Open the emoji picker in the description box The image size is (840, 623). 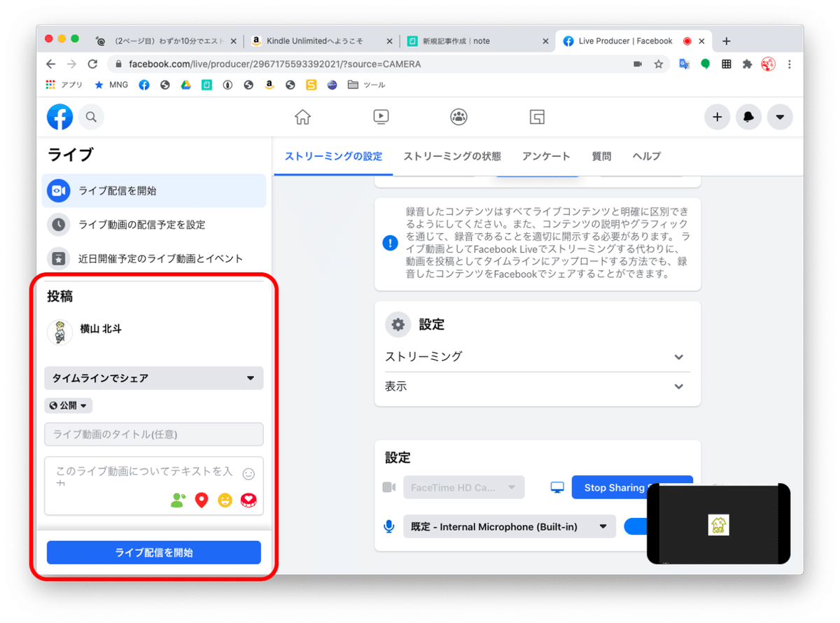pos(248,473)
